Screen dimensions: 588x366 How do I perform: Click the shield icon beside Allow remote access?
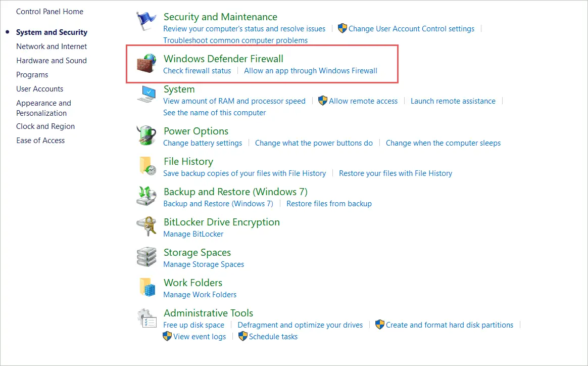[x=322, y=101]
